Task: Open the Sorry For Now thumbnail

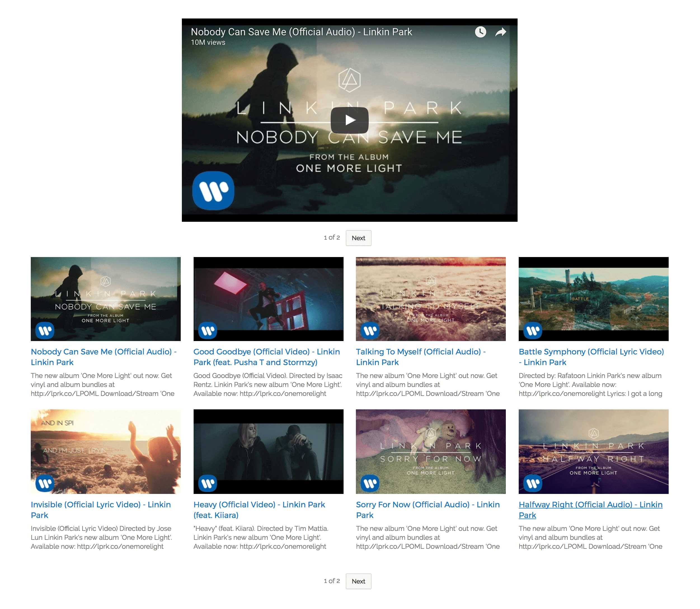Action: click(430, 451)
